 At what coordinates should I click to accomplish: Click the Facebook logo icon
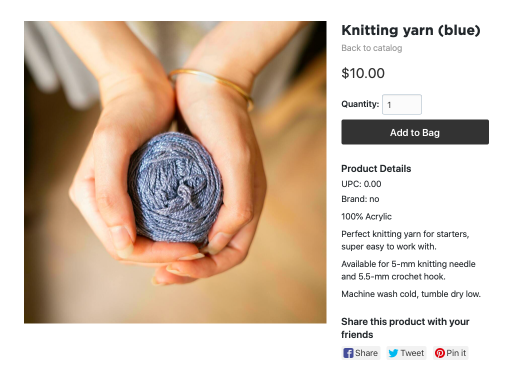click(348, 353)
